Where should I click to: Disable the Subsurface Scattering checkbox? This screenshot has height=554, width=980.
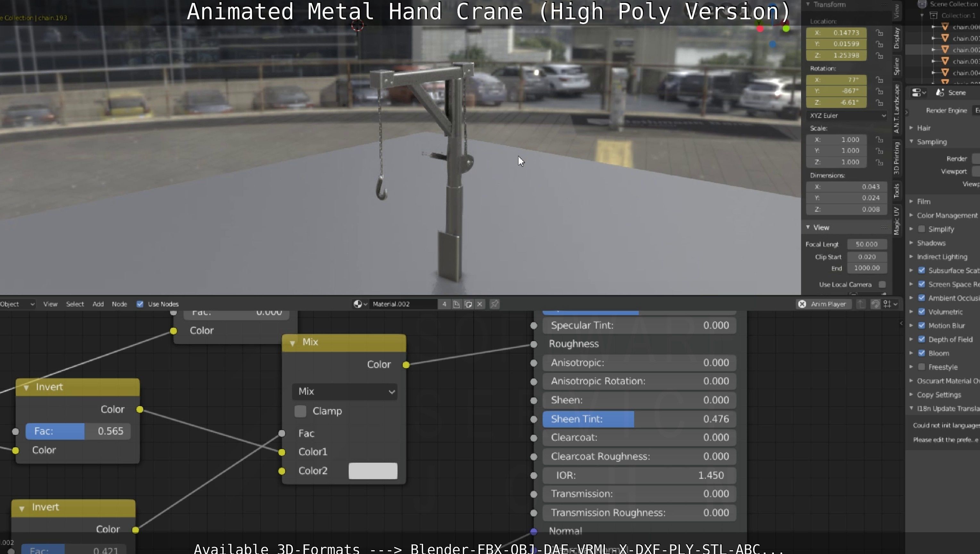(x=921, y=270)
